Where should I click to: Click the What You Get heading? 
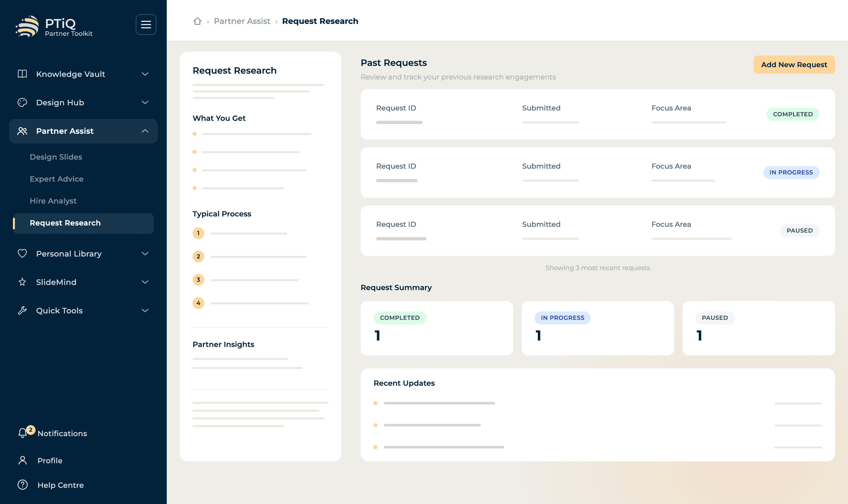pyautogui.click(x=219, y=118)
